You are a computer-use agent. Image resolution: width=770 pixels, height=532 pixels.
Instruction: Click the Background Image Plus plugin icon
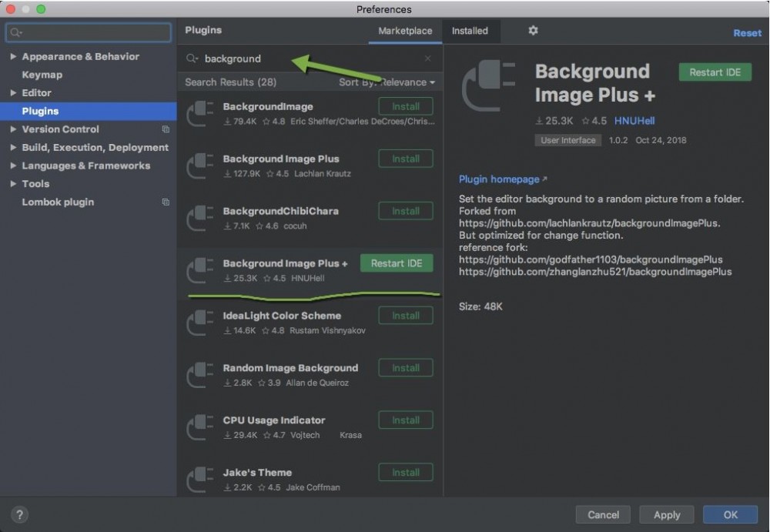coord(200,166)
